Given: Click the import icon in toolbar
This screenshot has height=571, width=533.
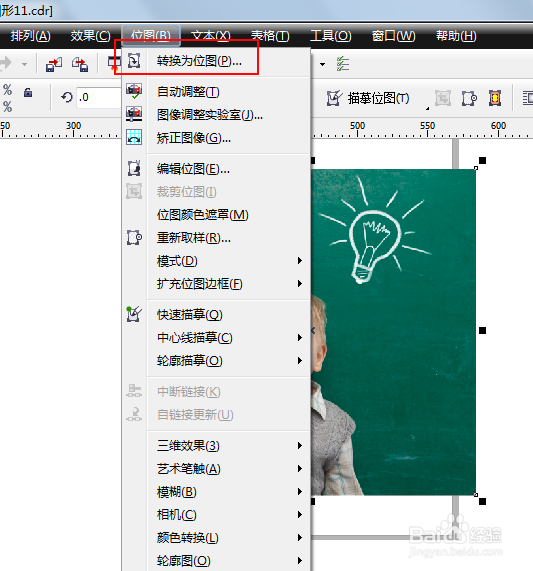Looking at the screenshot, I should pos(54,64).
